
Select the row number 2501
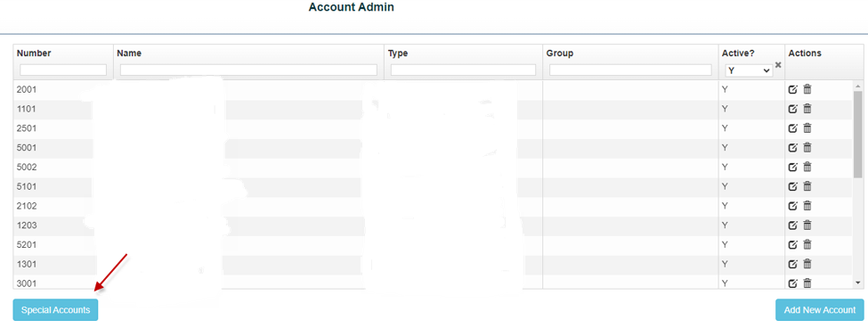26,128
